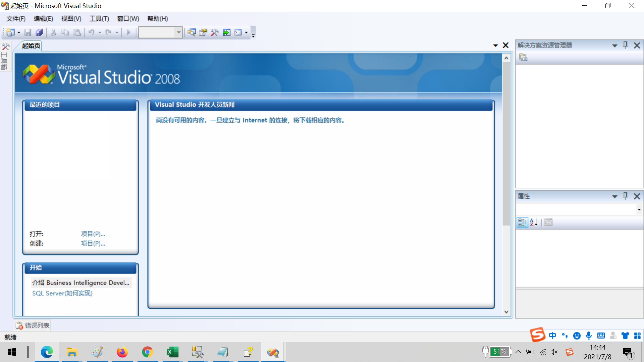Toggle auto-hide pin on the Properties panel

625,196
